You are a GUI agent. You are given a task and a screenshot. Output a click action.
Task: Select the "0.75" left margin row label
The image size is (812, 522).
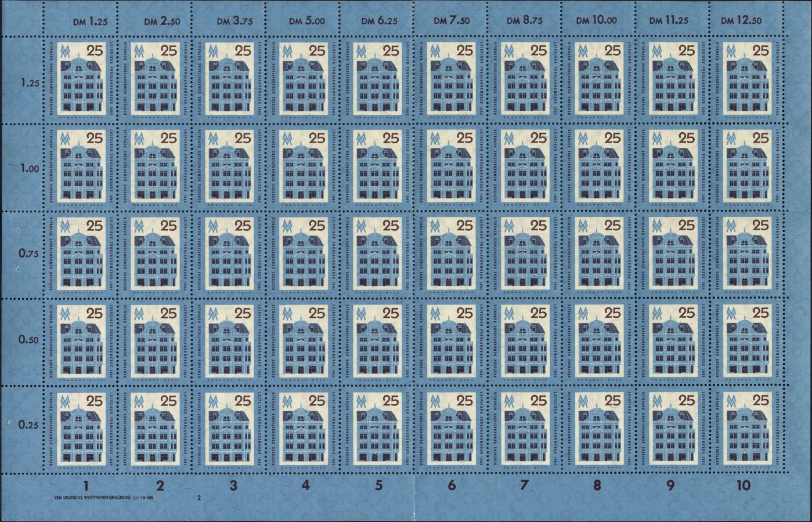(27, 253)
